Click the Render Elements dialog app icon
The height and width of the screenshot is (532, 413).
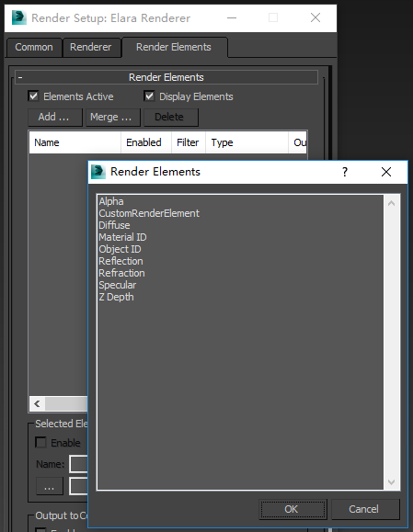click(x=98, y=172)
